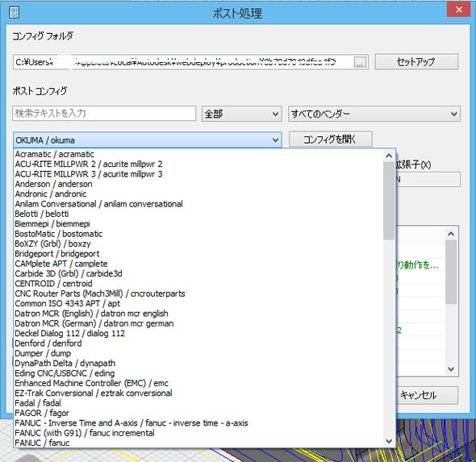Click the セットアップ button

[416, 62]
